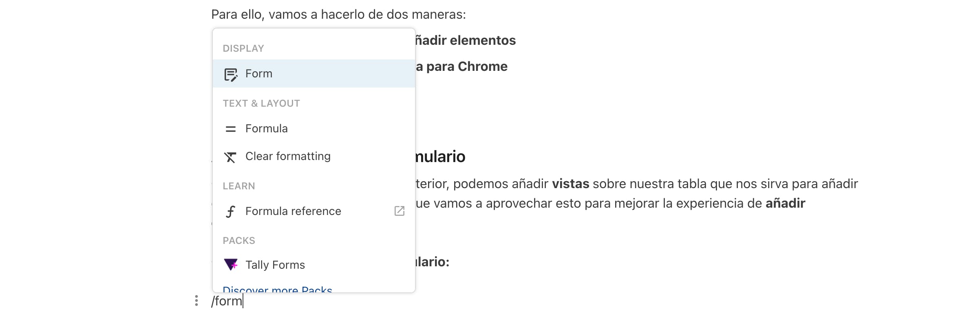Choose Formula from the slash menu

click(267, 129)
